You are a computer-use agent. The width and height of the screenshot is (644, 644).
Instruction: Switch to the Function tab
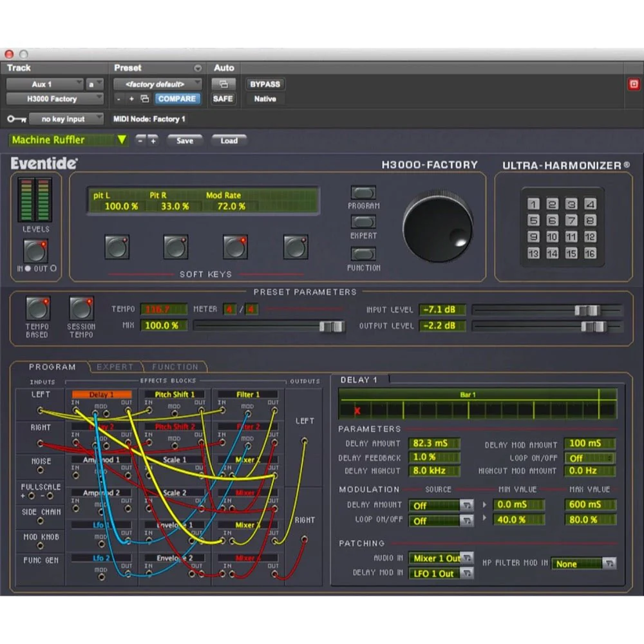pyautogui.click(x=175, y=367)
